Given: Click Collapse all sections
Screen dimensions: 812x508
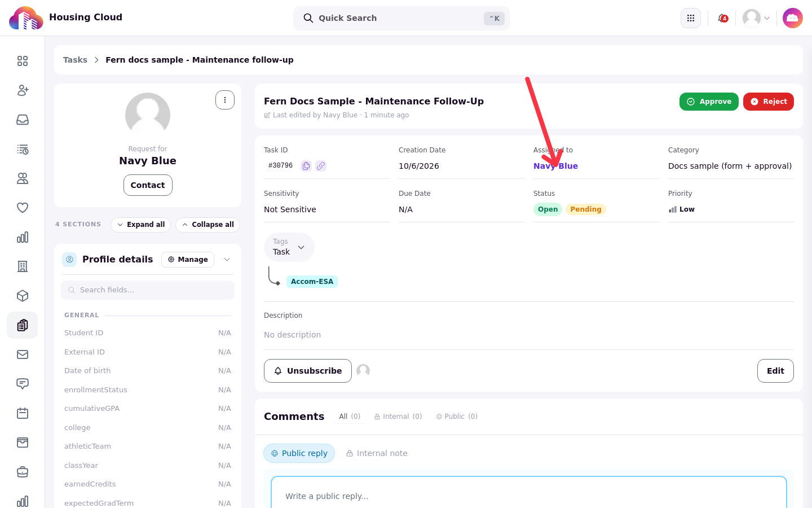Looking at the screenshot, I should pos(208,225).
